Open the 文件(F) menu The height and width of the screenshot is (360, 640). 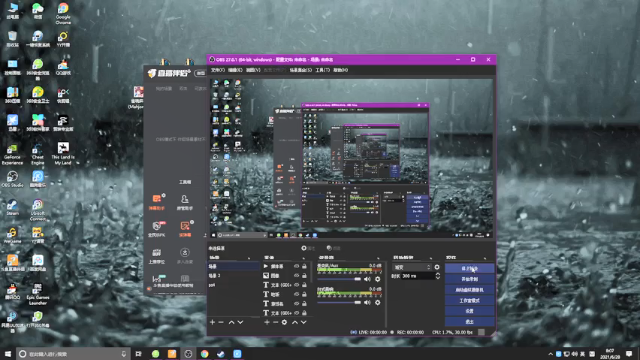[x=218, y=70]
